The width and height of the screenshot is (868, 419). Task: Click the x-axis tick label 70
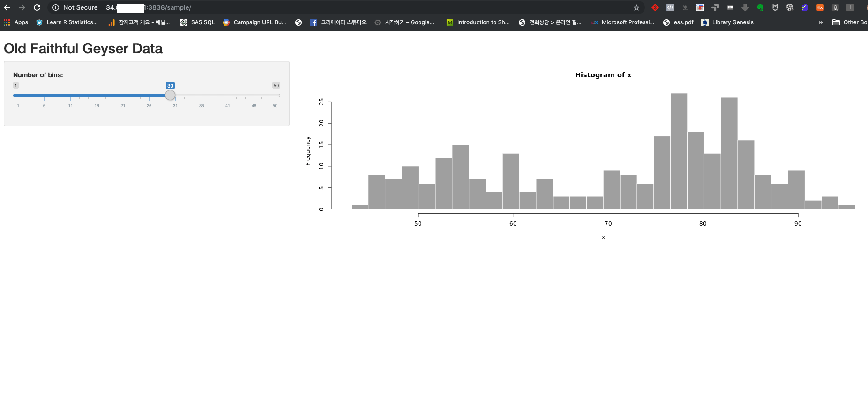(x=608, y=224)
